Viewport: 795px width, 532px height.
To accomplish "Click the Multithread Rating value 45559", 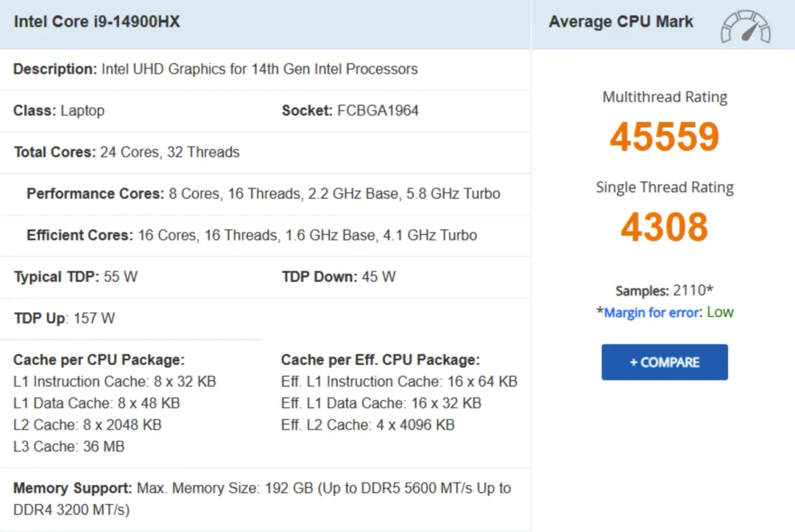I will coord(664,137).
